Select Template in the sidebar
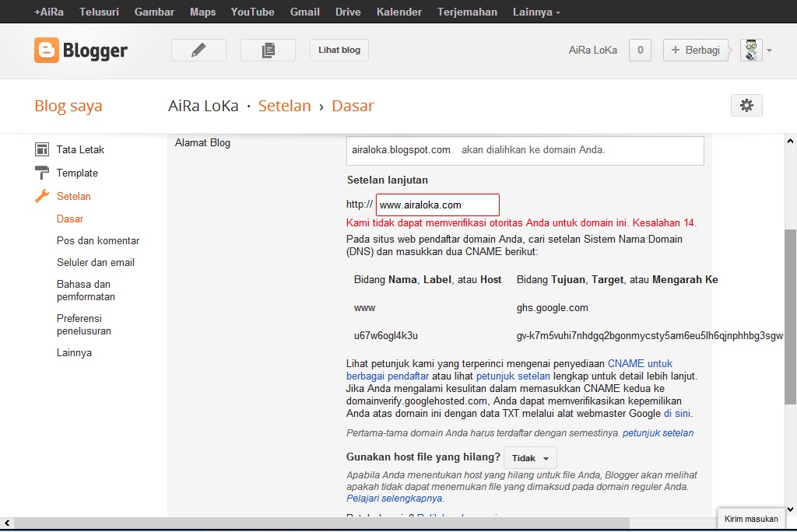Screen dimensions: 797x532 click(77, 173)
